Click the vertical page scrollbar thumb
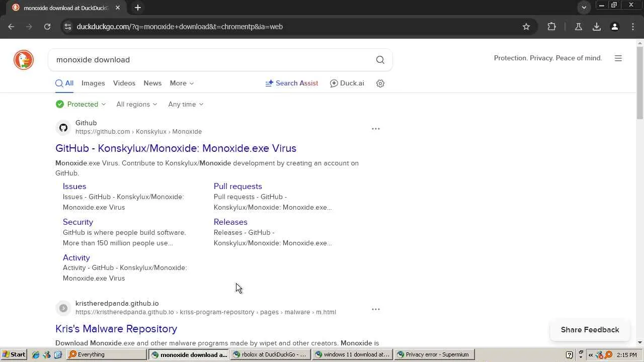Viewport: 644px width, 362px height. click(x=640, y=83)
